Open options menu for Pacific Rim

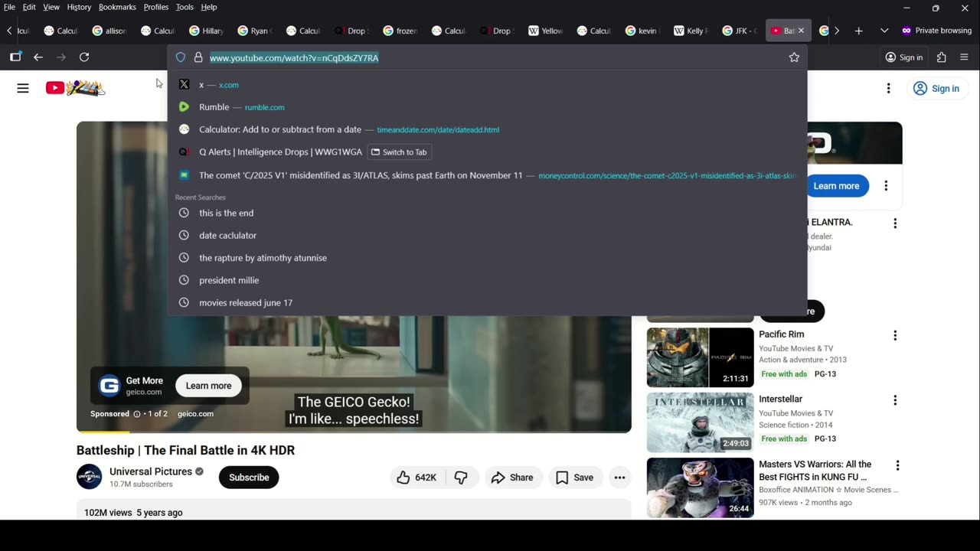[894, 336]
